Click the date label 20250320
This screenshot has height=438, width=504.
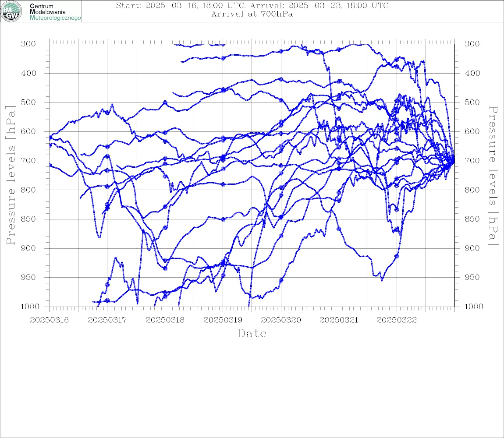click(281, 320)
